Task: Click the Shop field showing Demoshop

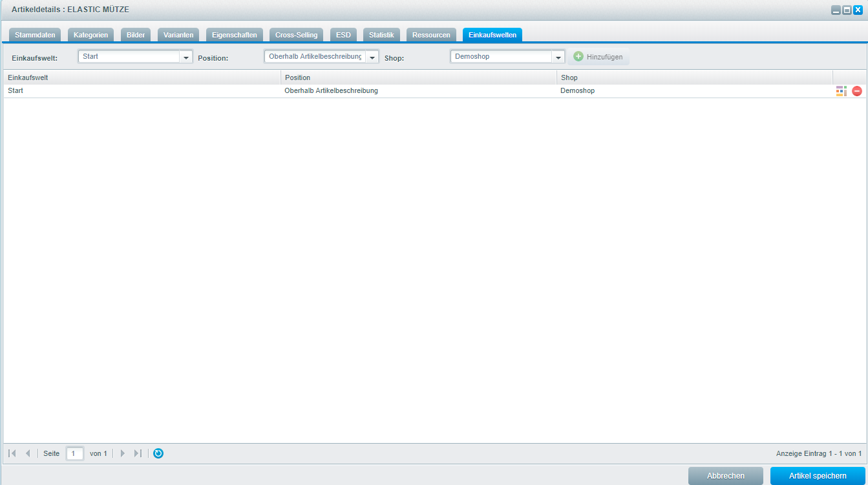Action: pos(502,57)
